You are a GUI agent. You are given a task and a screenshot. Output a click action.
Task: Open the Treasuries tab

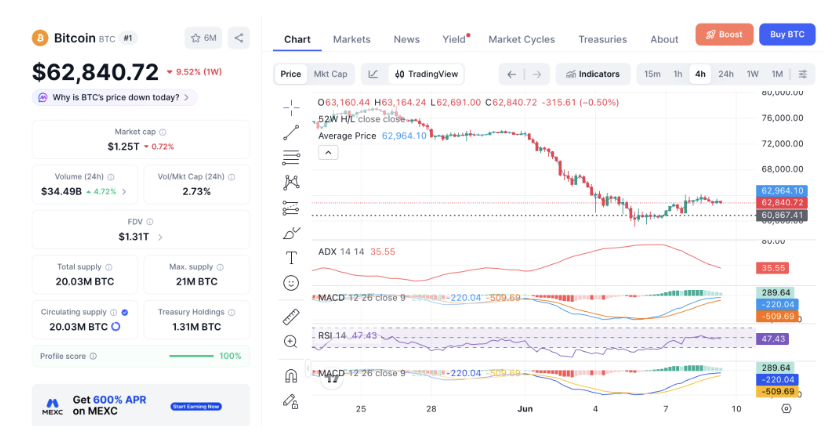603,39
